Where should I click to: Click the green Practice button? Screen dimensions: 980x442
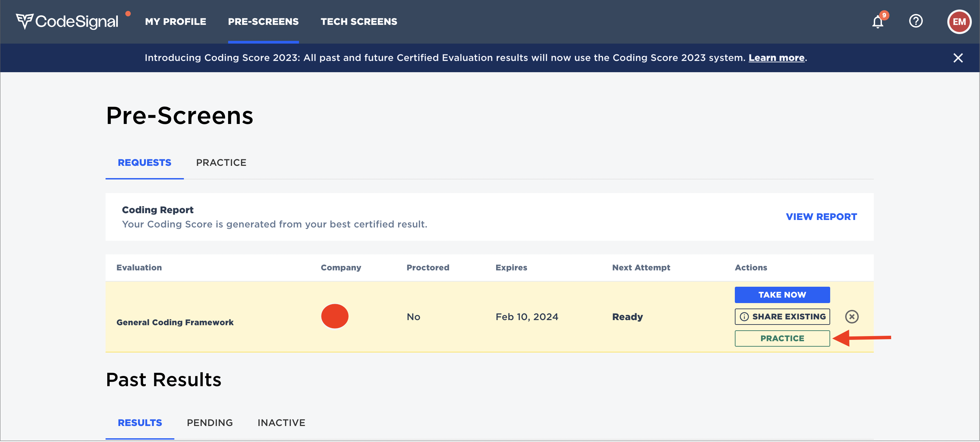pos(782,338)
